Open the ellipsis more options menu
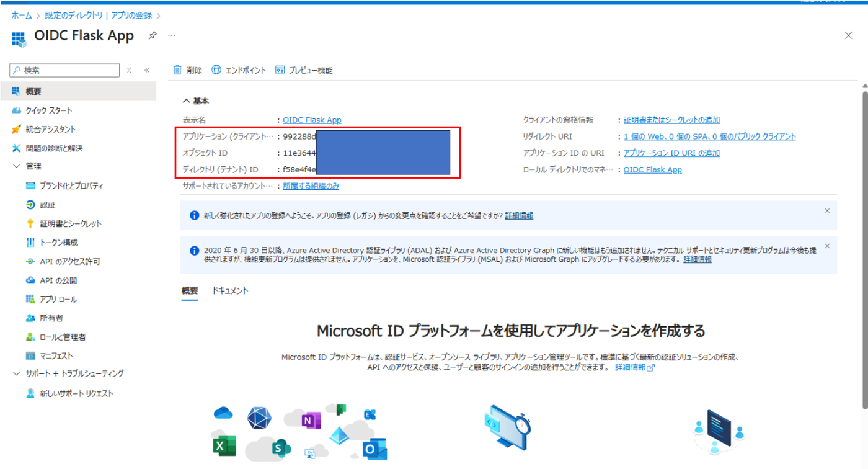Image resolution: width=868 pixels, height=469 pixels. pyautogui.click(x=172, y=35)
